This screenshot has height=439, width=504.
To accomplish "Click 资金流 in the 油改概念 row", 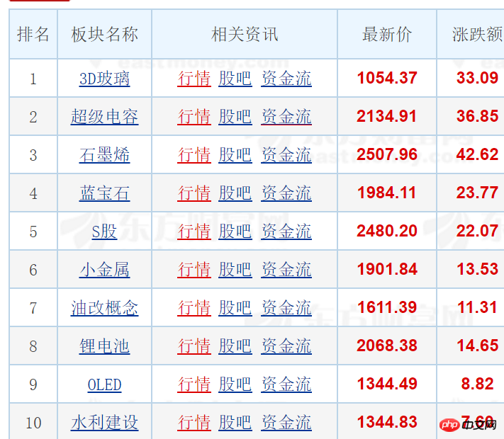I will (286, 307).
